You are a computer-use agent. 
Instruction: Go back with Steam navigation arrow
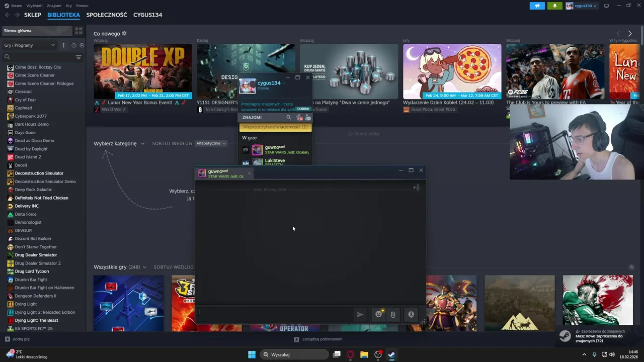coord(7,15)
